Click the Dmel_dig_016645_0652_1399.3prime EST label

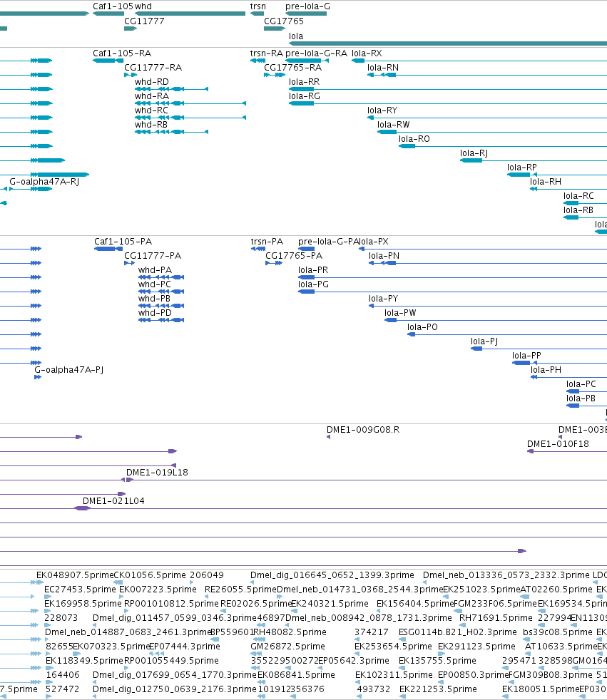click(x=332, y=576)
